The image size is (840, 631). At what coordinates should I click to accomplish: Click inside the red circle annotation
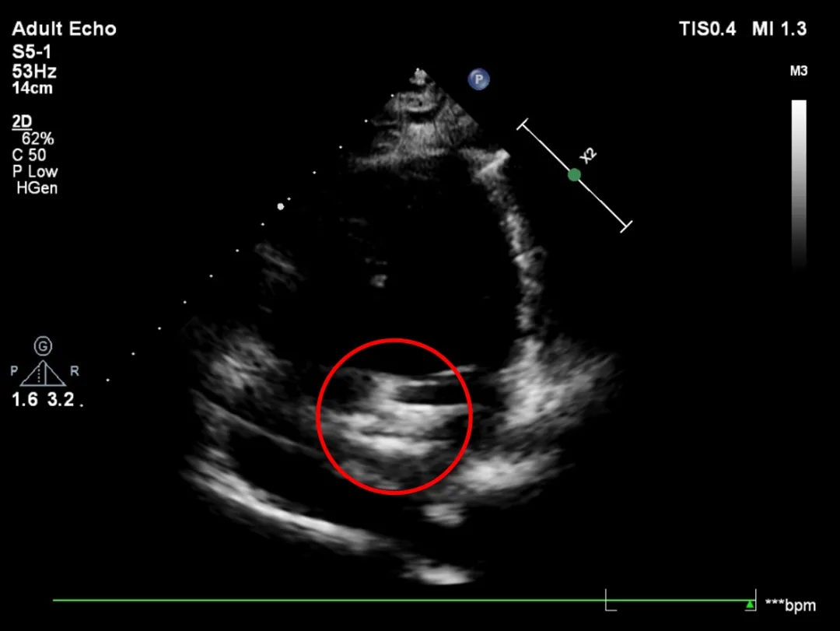pyautogui.click(x=394, y=416)
